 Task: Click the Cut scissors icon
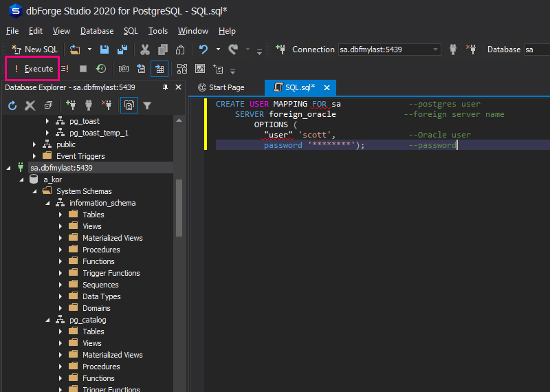145,50
